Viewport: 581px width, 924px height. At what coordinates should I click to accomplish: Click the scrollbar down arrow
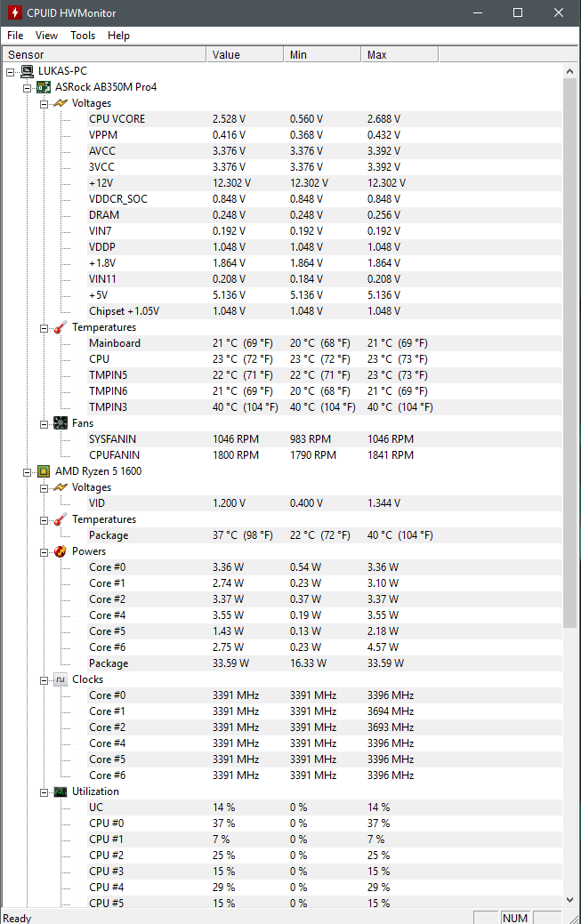(x=569, y=900)
